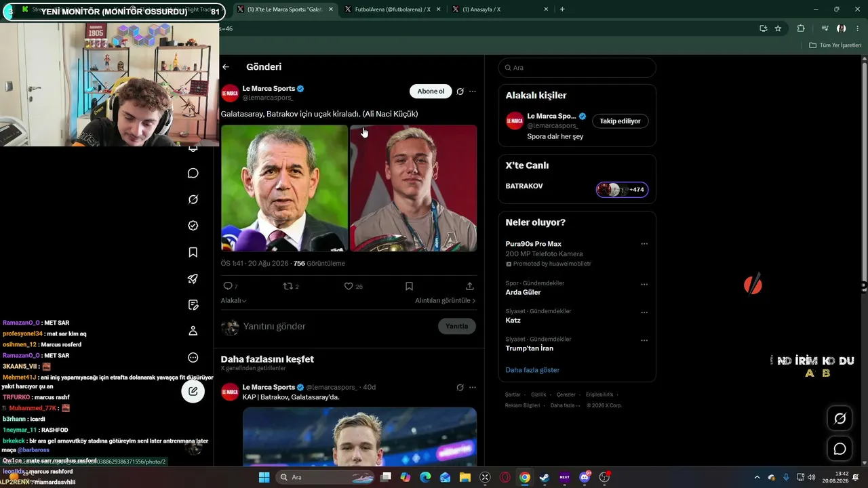Switch to the Anasayfa / X tab
The width and height of the screenshot is (868, 488).
point(500,9)
